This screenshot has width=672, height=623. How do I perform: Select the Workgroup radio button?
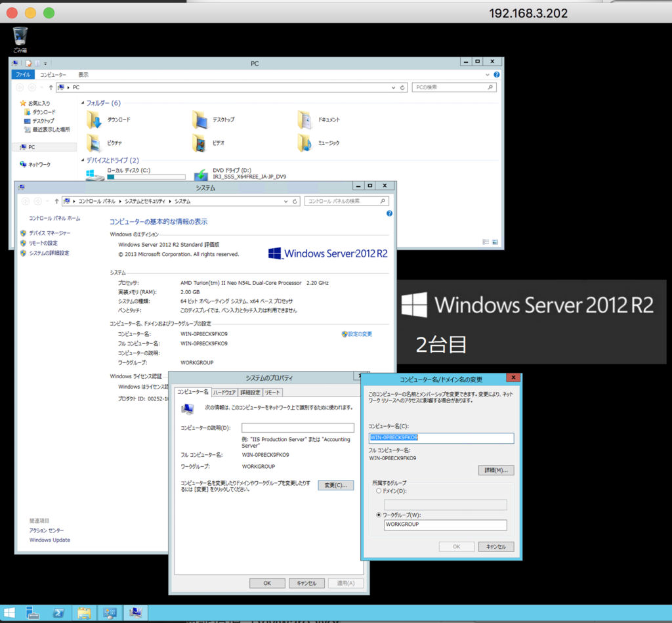379,515
